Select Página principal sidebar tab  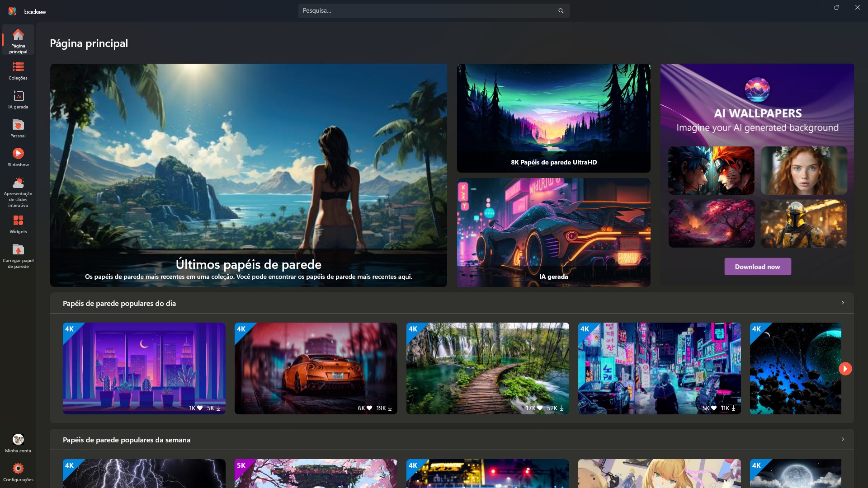18,41
